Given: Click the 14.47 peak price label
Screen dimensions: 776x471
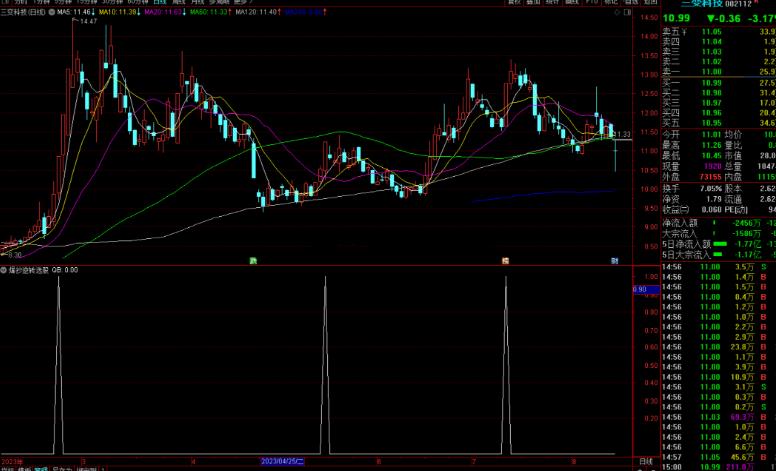Looking at the screenshot, I should (x=89, y=22).
